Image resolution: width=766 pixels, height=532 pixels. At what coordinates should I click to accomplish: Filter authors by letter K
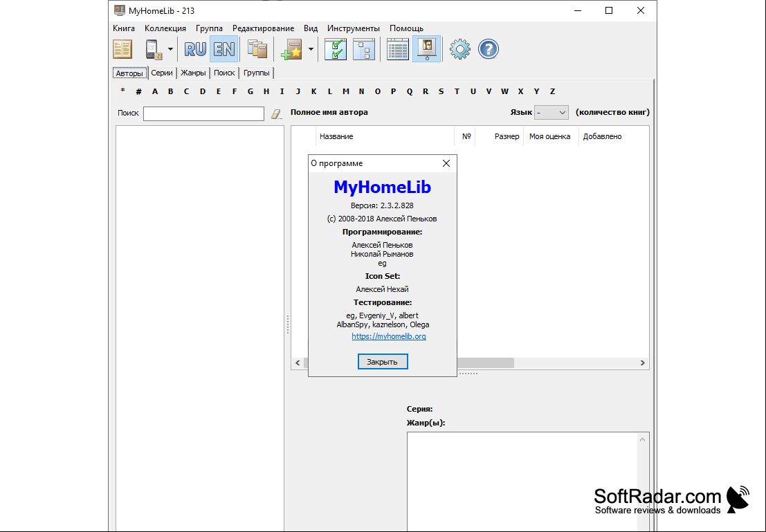[313, 91]
